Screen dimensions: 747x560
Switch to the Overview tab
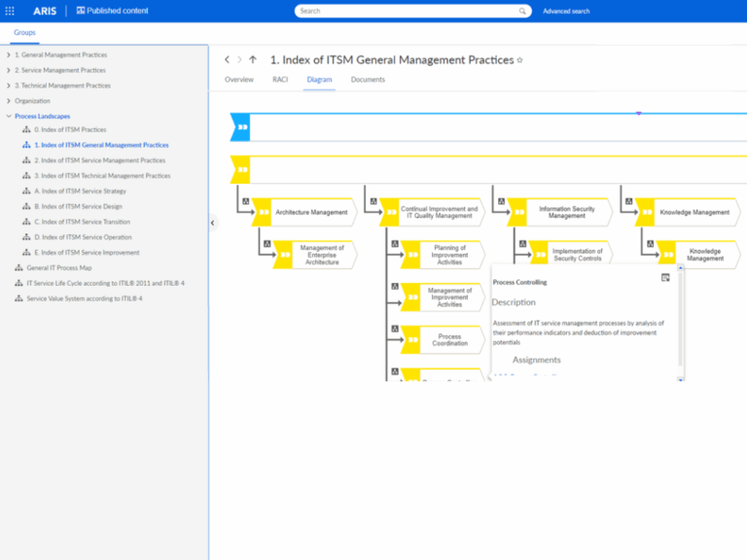point(239,80)
